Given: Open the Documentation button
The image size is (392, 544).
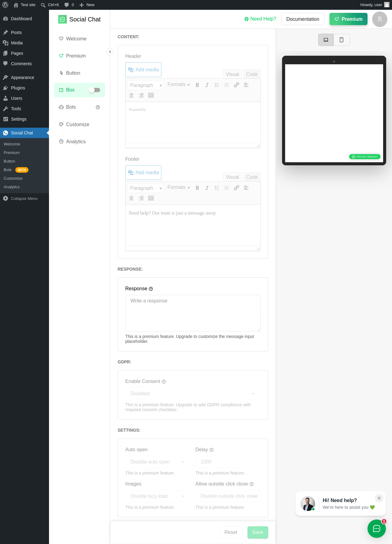Looking at the screenshot, I should point(303,19).
